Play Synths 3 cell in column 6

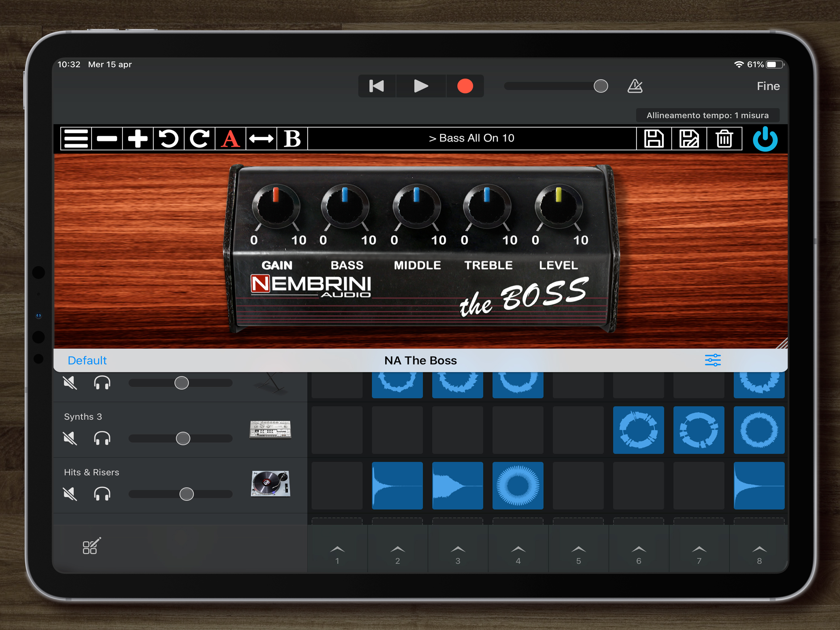(638, 430)
